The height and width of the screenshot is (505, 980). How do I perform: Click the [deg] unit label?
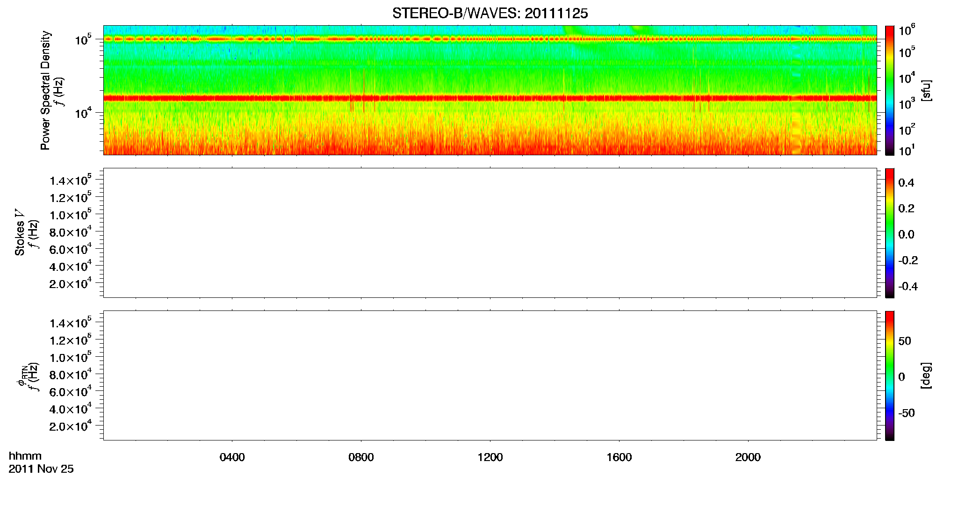(x=926, y=375)
